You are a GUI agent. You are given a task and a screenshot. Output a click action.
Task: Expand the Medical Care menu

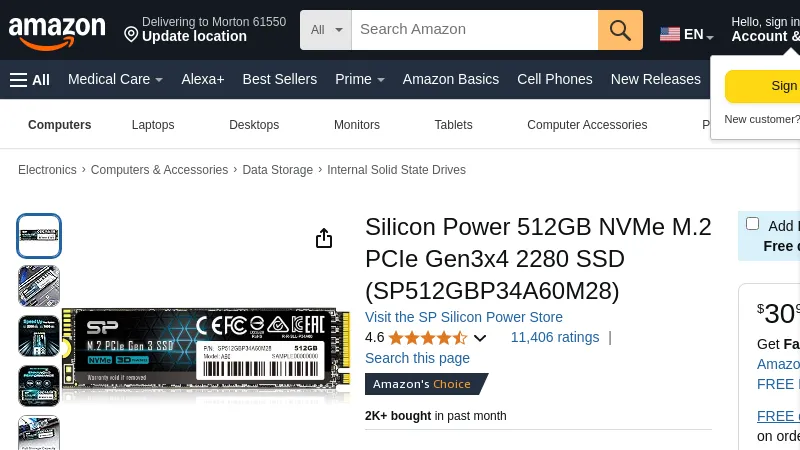(115, 80)
